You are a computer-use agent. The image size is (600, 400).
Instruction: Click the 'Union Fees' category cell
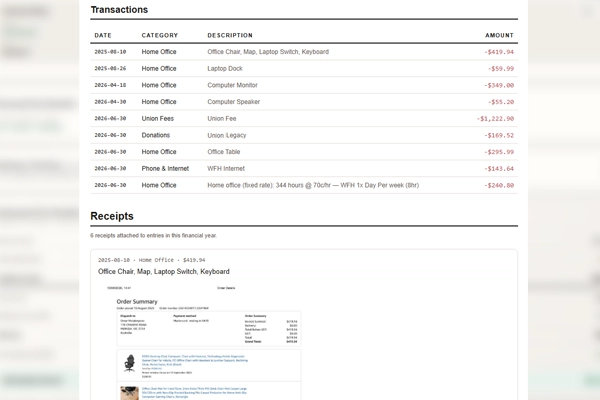(x=158, y=118)
